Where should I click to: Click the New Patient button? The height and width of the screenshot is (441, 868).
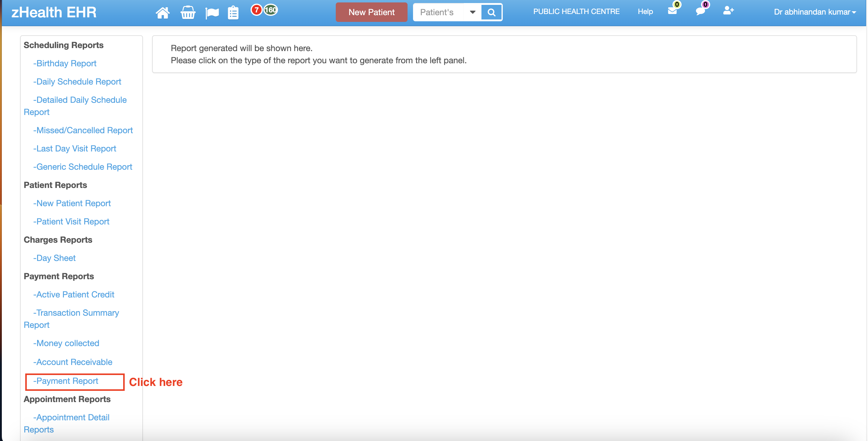pyautogui.click(x=371, y=12)
